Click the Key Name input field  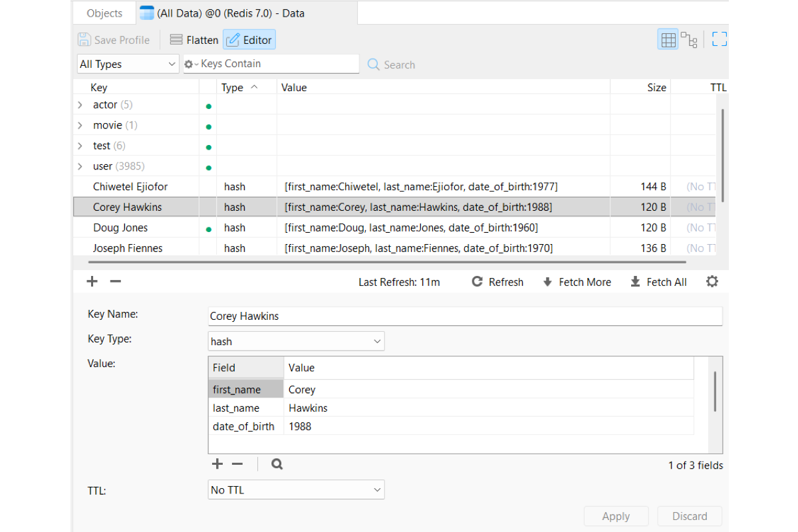(x=465, y=316)
